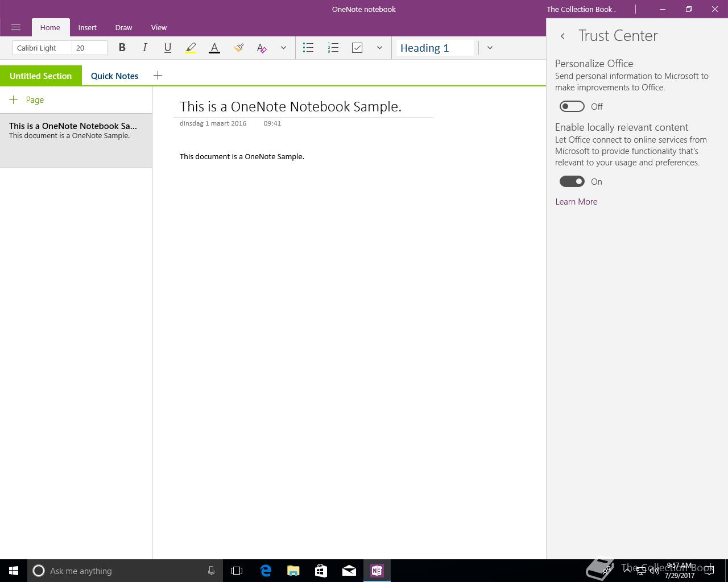Image resolution: width=728 pixels, height=582 pixels.
Task: Select the OneNote Notebook Sample page in list
Action: pos(76,141)
